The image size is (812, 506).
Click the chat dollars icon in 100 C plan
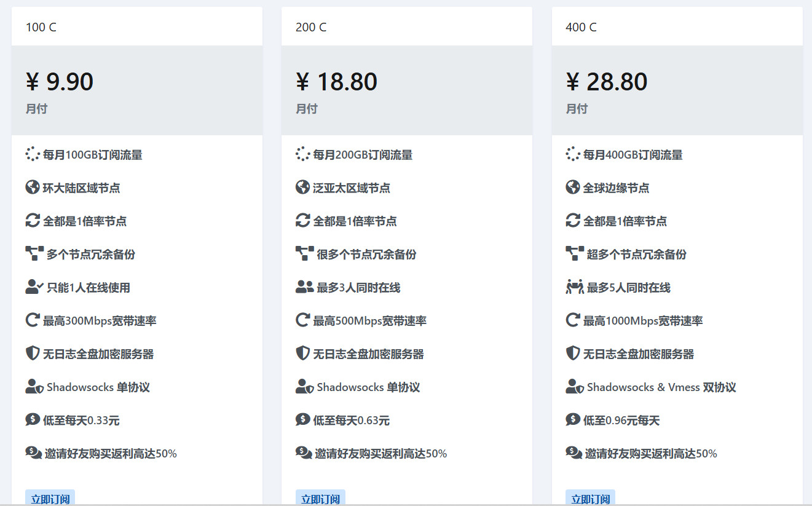pyautogui.click(x=34, y=453)
